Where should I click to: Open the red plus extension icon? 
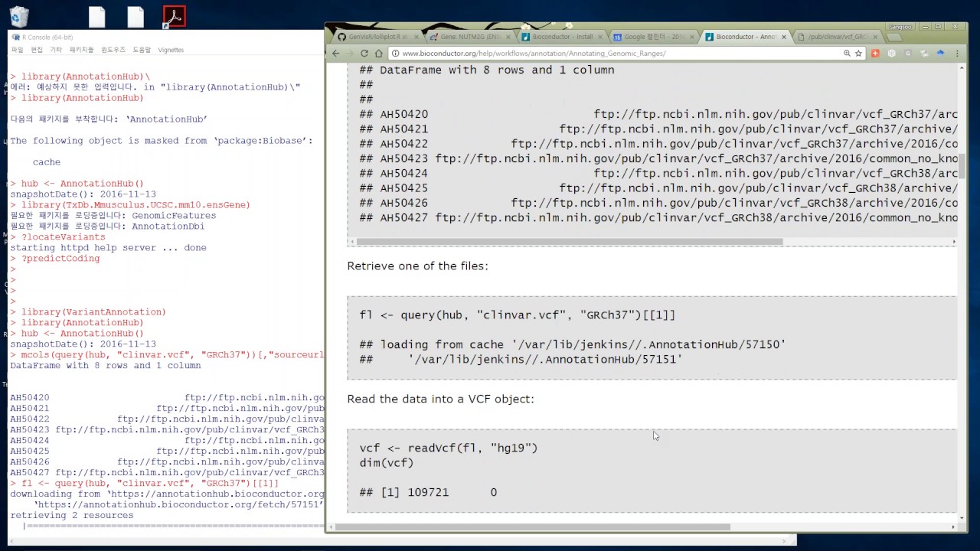click(875, 54)
